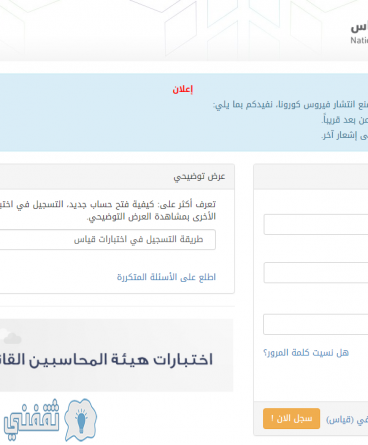Open the 'اطلع على الأسئلة المتكررة' FAQ link
This screenshot has height=445, width=368.
click(166, 277)
